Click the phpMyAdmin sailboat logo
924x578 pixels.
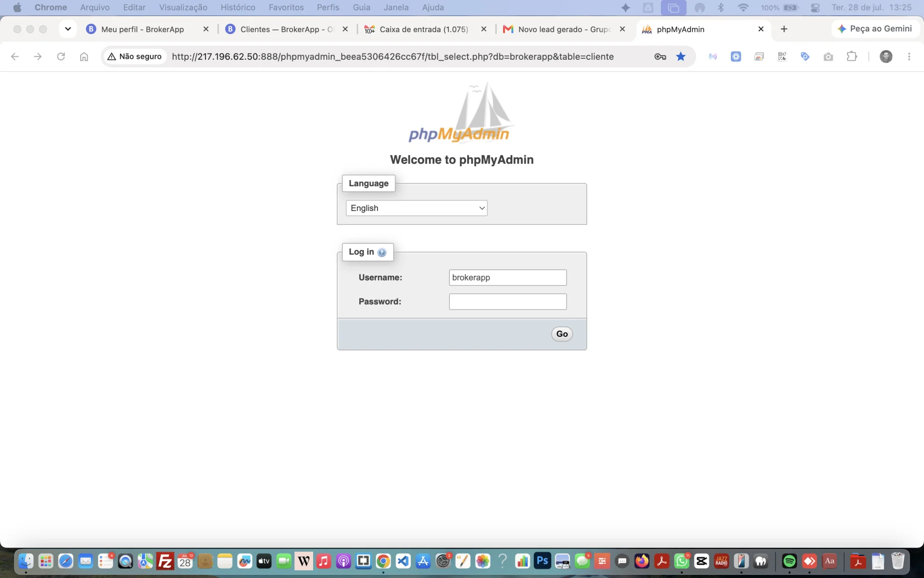click(x=462, y=113)
